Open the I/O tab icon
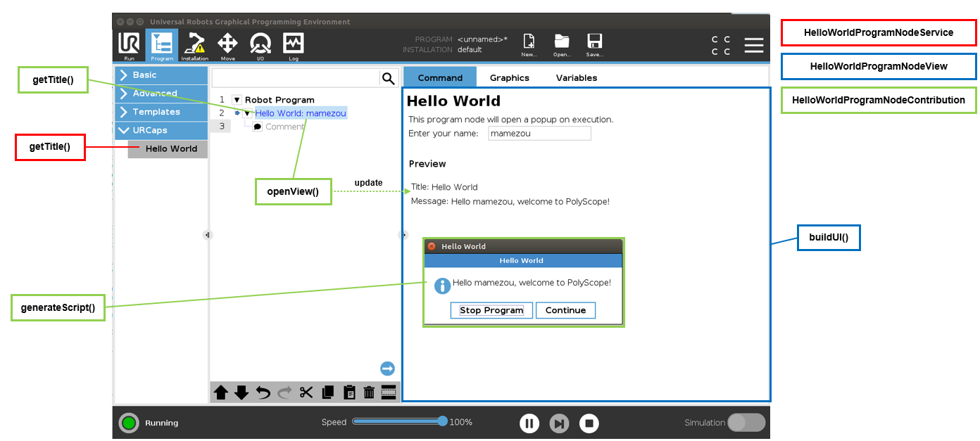980x441 pixels. (x=260, y=45)
